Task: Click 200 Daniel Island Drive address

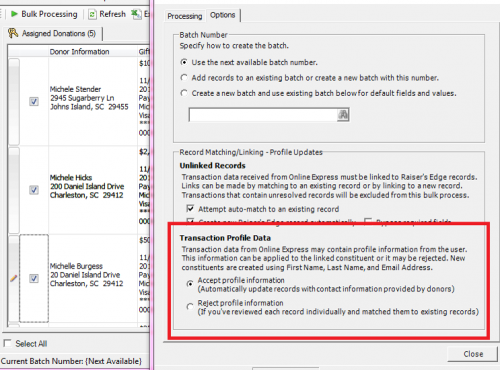Action: pos(87,186)
